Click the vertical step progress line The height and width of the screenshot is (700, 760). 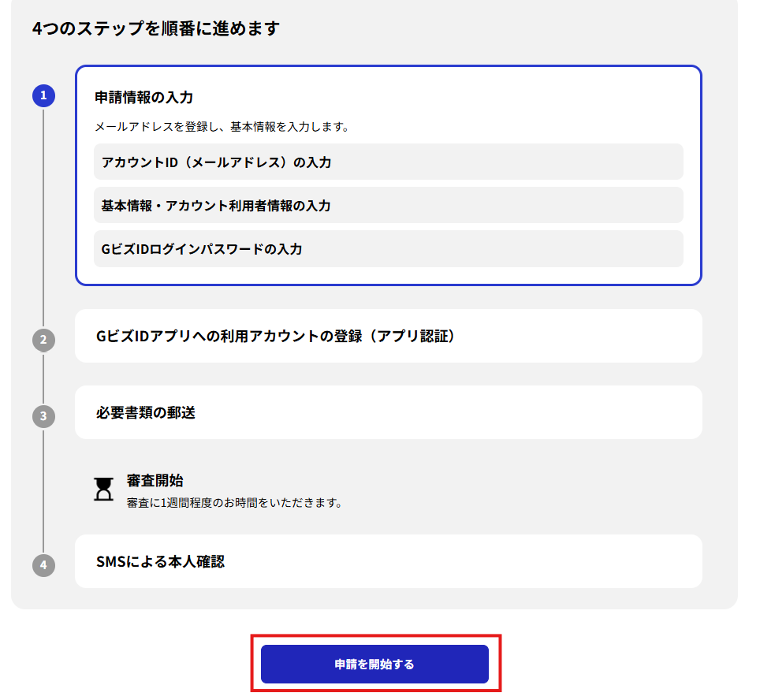pos(43,218)
